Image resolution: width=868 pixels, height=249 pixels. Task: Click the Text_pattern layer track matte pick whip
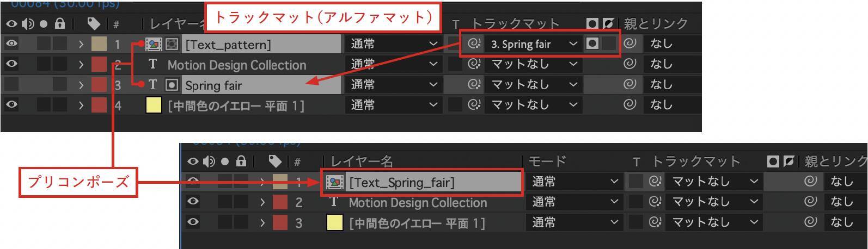coord(473,44)
